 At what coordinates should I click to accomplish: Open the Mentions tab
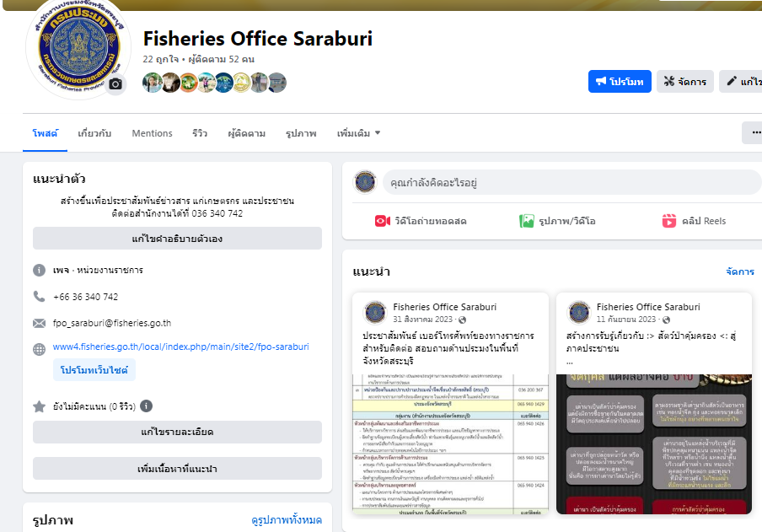pos(152,133)
